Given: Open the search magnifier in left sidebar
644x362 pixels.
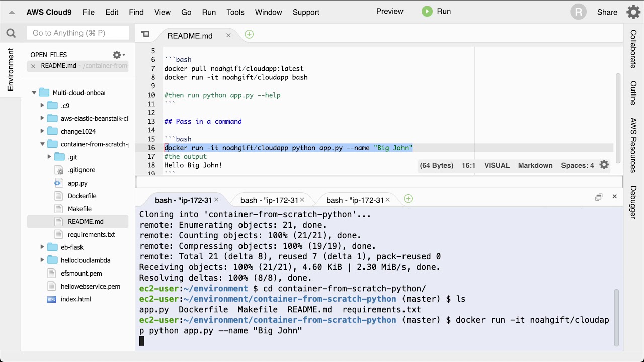Looking at the screenshot, I should pos(11,33).
